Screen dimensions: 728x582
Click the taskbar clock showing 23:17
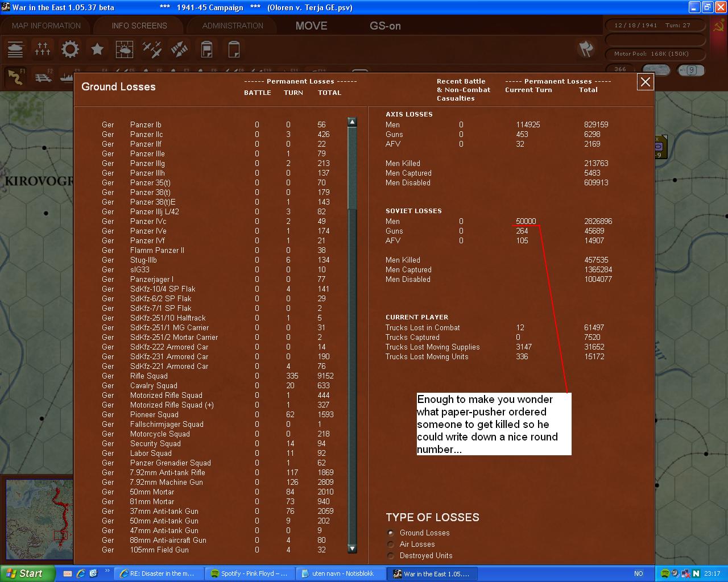(x=712, y=573)
